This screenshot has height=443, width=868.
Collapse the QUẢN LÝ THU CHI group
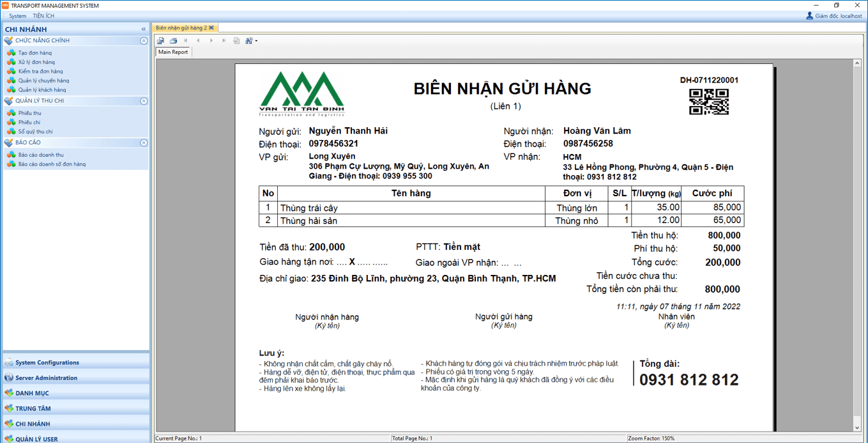point(144,101)
